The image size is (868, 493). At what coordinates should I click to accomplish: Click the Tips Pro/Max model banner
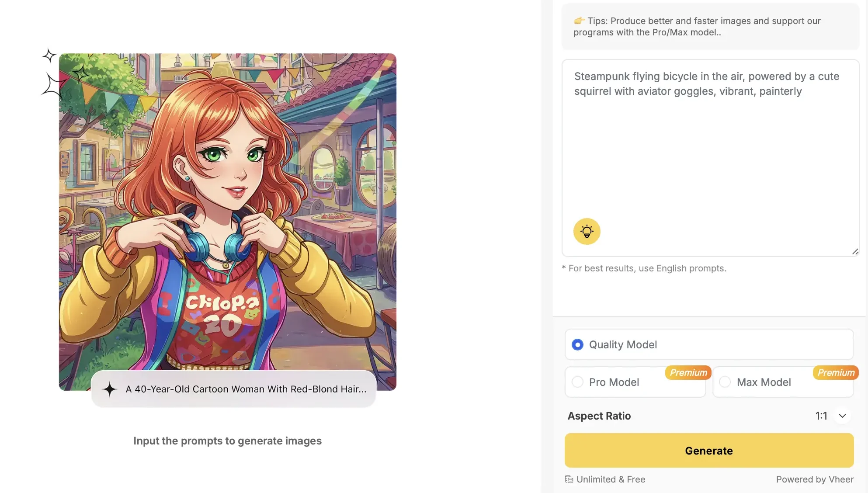point(710,27)
